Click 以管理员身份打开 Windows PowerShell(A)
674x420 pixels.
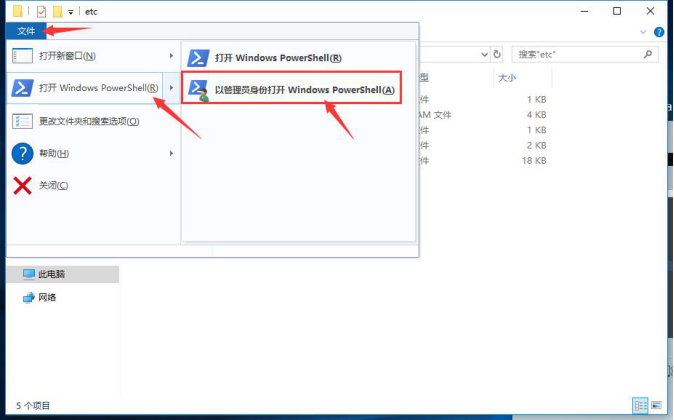click(x=291, y=88)
